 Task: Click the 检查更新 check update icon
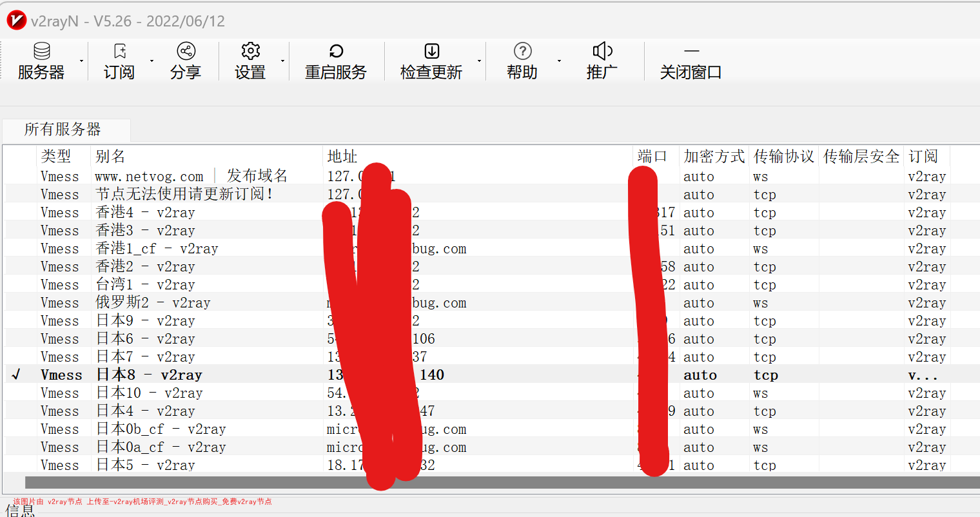pyautogui.click(x=431, y=52)
